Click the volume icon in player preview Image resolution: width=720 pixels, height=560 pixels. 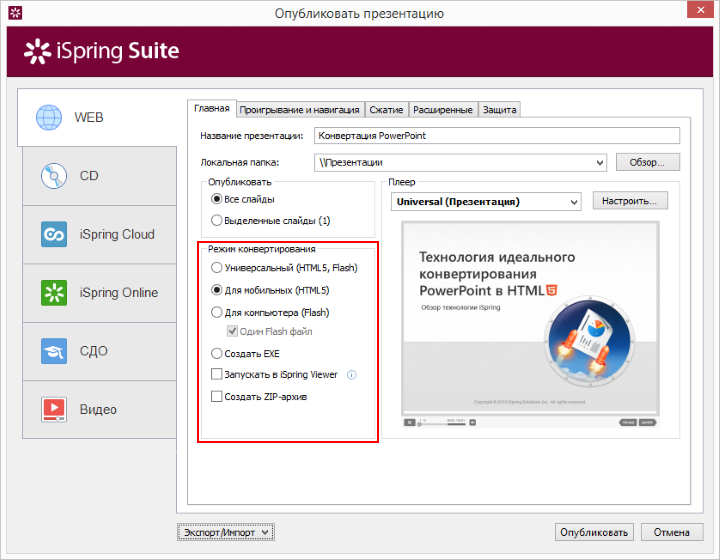(x=472, y=422)
